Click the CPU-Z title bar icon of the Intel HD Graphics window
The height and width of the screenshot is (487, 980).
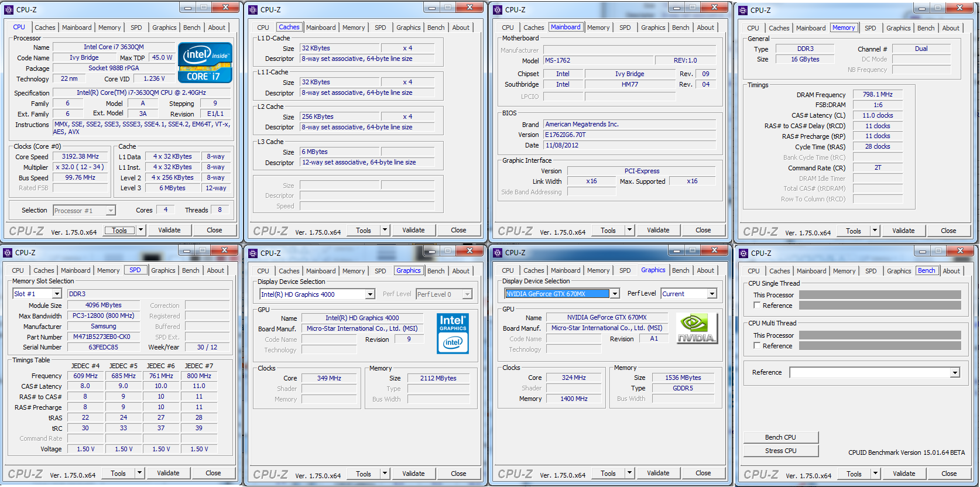coord(253,253)
